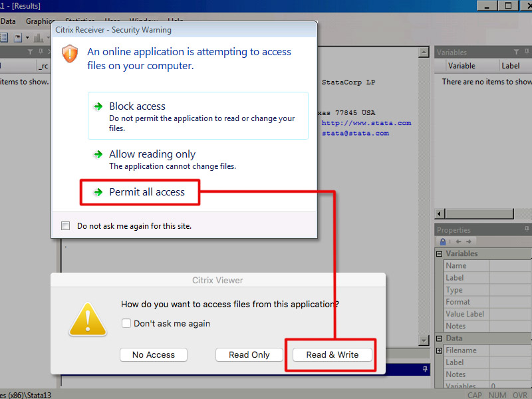This screenshot has height=399, width=532.
Task: Click the Read Only button
Action: click(x=249, y=355)
